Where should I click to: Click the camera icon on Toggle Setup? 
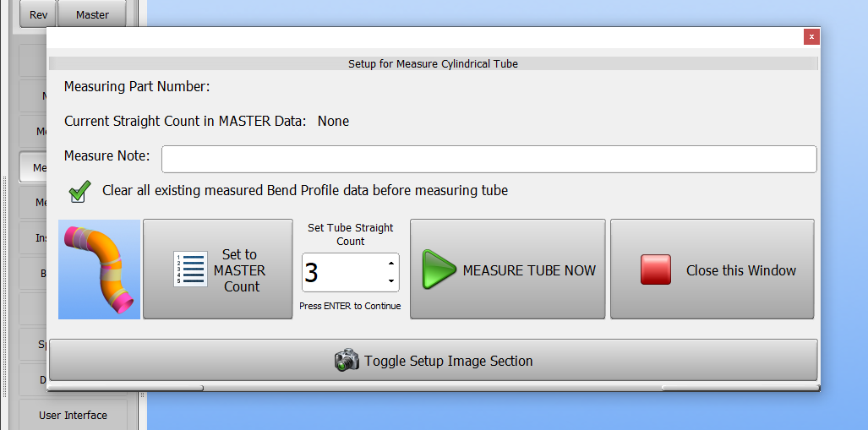[x=347, y=360]
